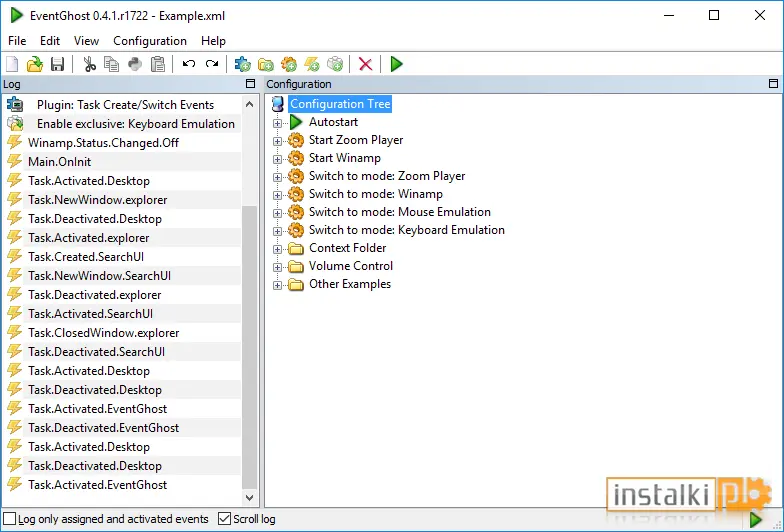The height and width of the screenshot is (532, 784).
Task: Click lightning icon beside Main.OnInit
Action: click(x=14, y=162)
